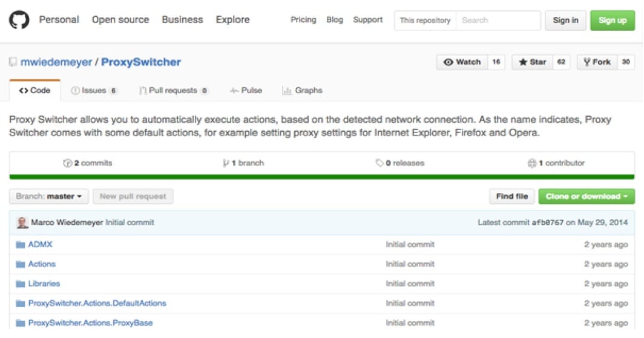Open the Personal menu item
The height and width of the screenshot is (338, 644).
pyautogui.click(x=59, y=20)
